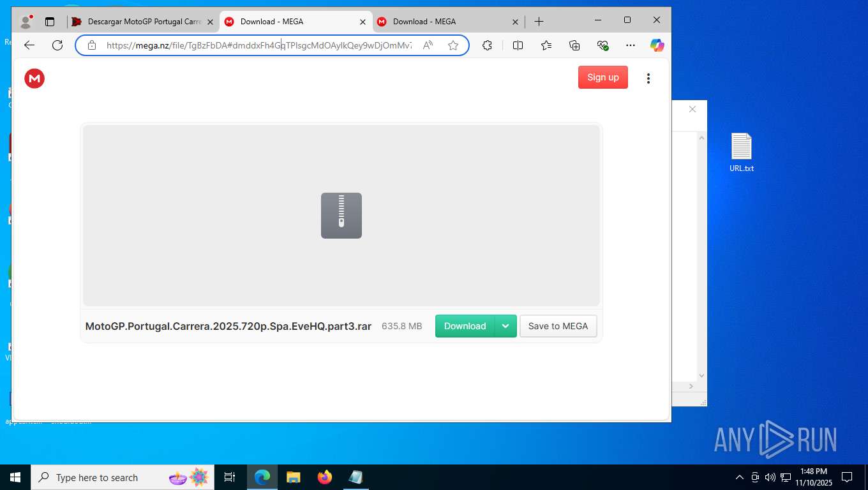Launch Firefox from the taskbar
868x490 pixels.
point(325,477)
